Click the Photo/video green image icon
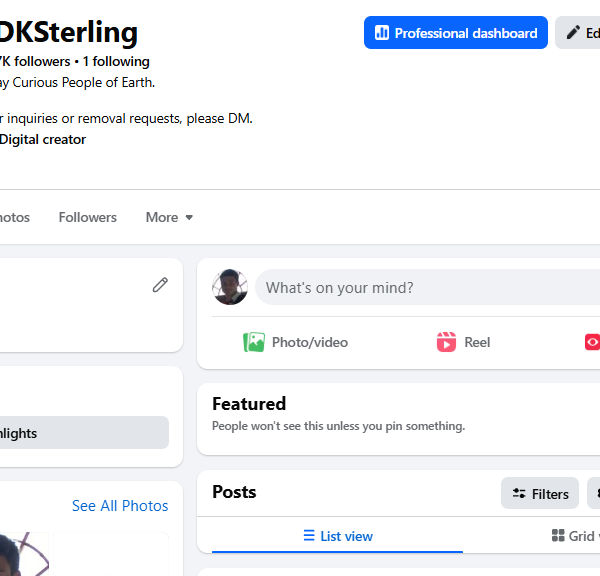The height and width of the screenshot is (576, 600). [254, 342]
